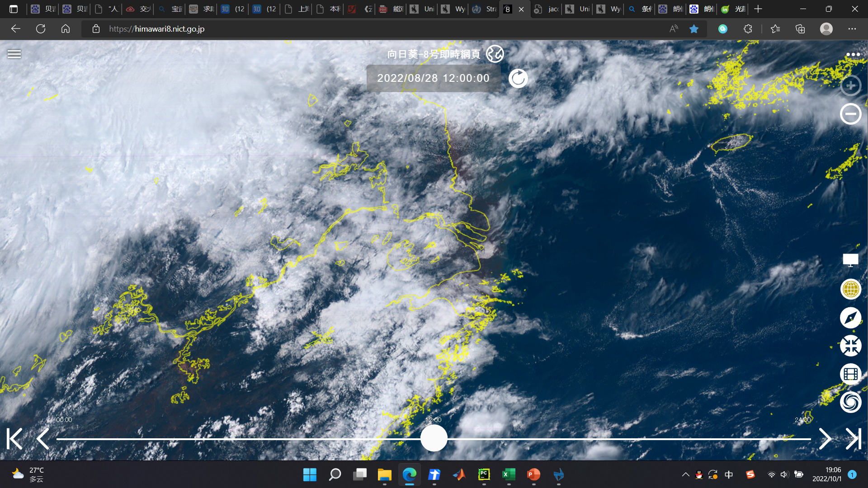The height and width of the screenshot is (488, 868).
Task: Step back one frame with left chevron
Action: point(43,439)
